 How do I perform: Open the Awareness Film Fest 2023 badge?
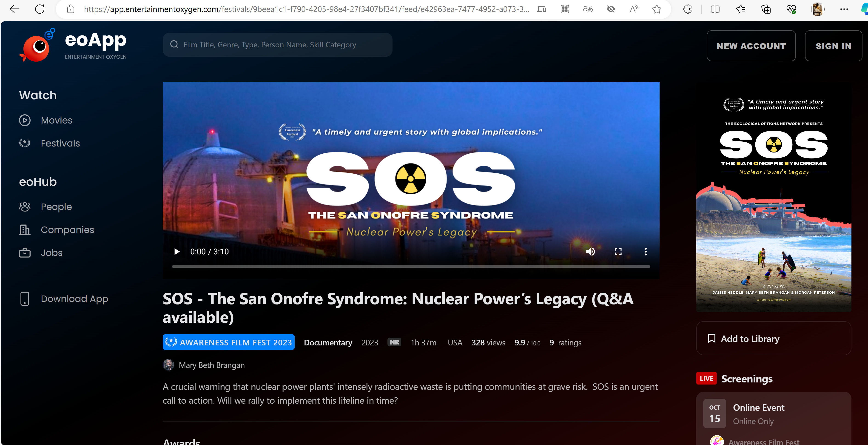[228, 342]
